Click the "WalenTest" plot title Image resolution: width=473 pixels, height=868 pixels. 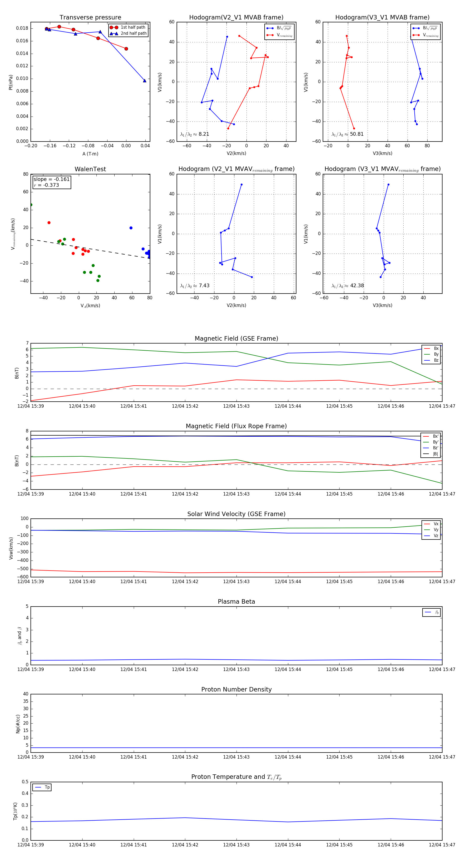[x=90, y=169]
